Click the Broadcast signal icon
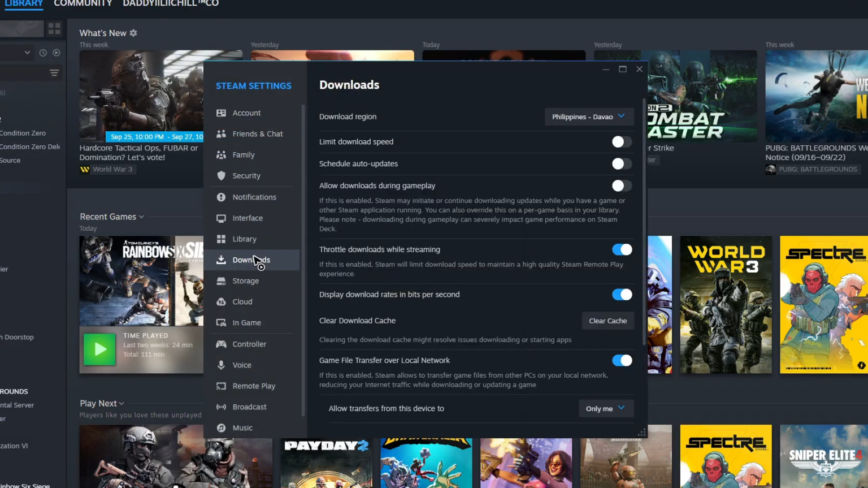The width and height of the screenshot is (868, 488). (x=221, y=407)
